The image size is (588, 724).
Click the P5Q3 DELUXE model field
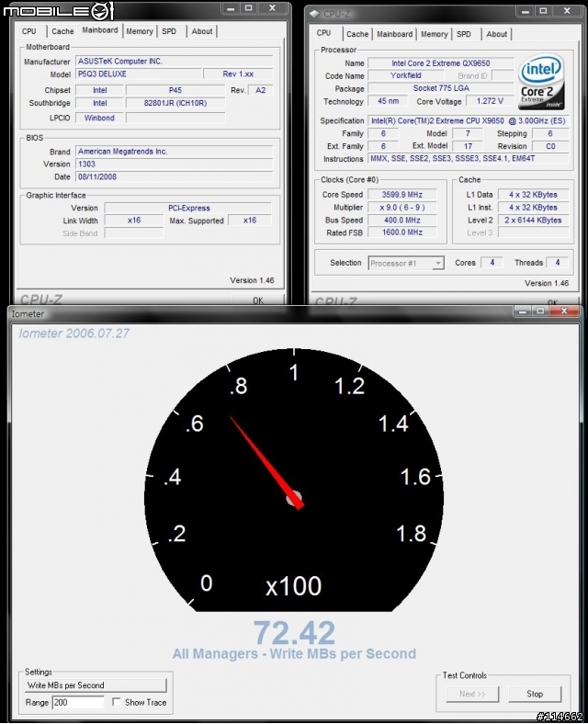click(139, 74)
